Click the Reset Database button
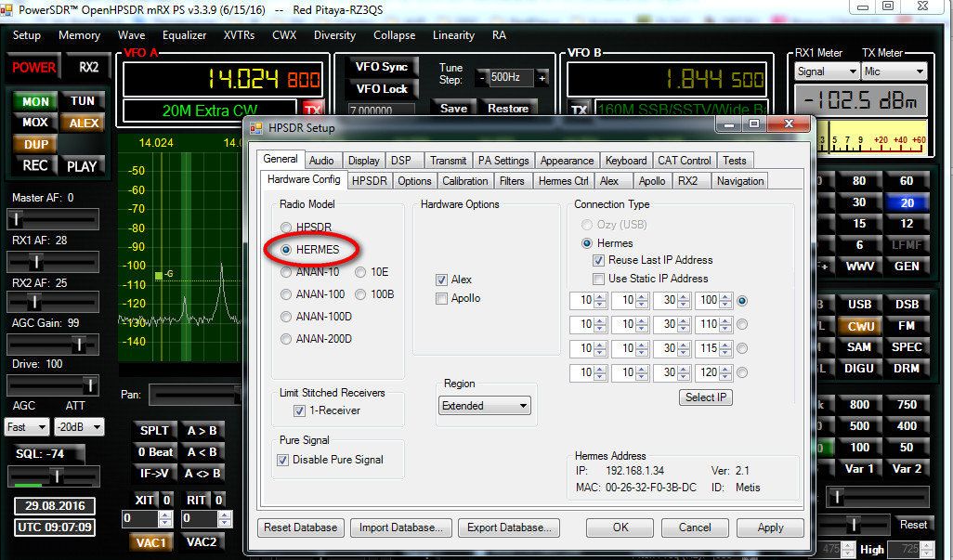The width and height of the screenshot is (953, 560). coord(301,527)
